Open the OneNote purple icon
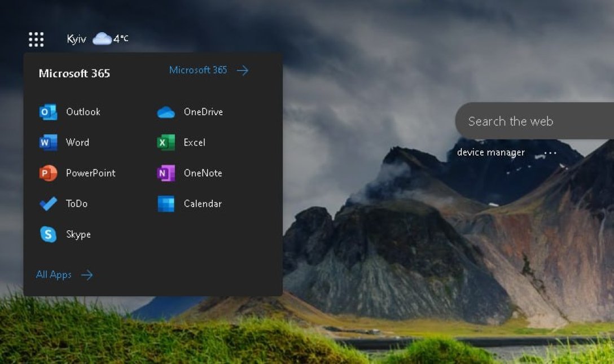This screenshot has height=364, width=614. tap(166, 173)
